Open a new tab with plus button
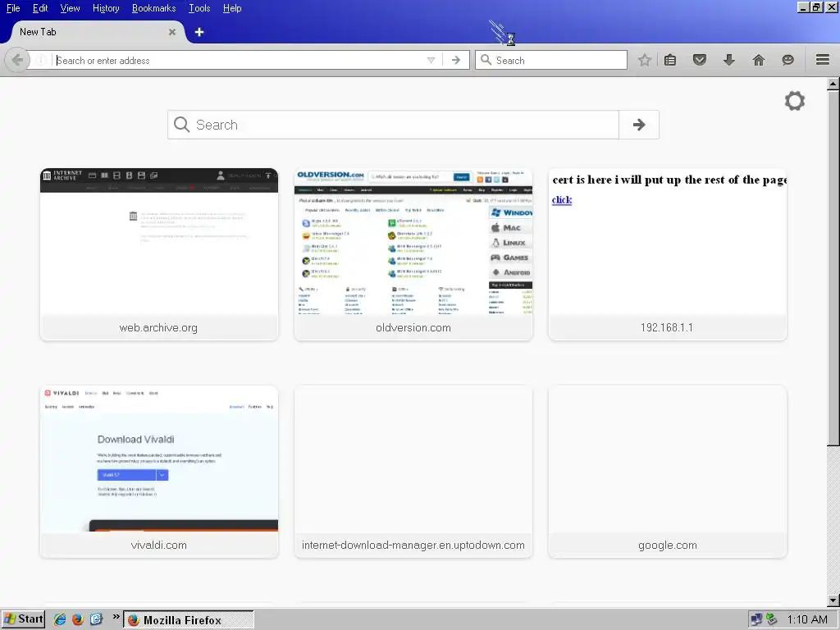Image resolution: width=840 pixels, height=630 pixels. [199, 32]
